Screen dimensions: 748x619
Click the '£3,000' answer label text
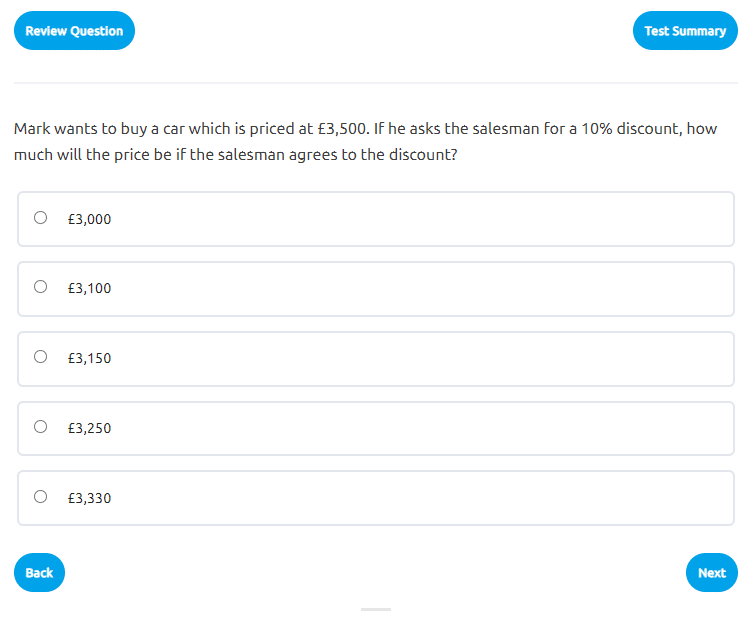pos(89,219)
